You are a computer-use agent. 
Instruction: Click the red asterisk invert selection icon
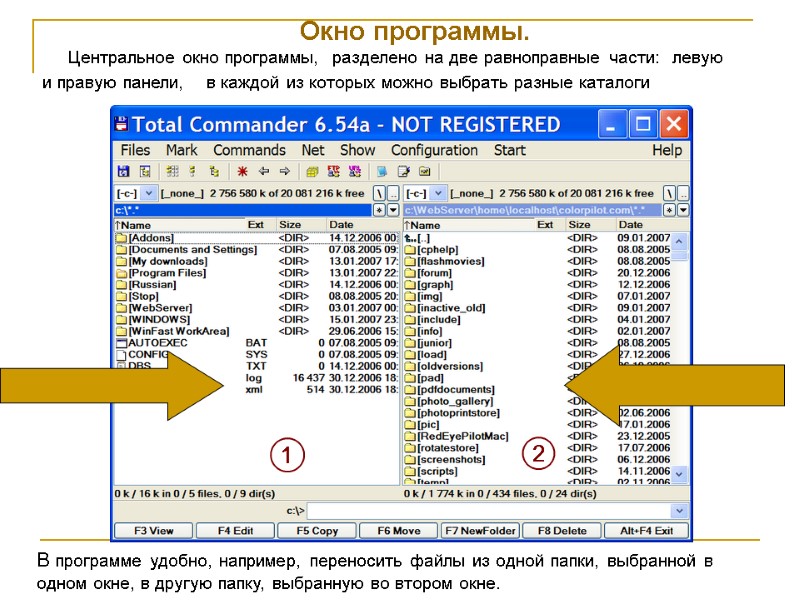click(242, 171)
